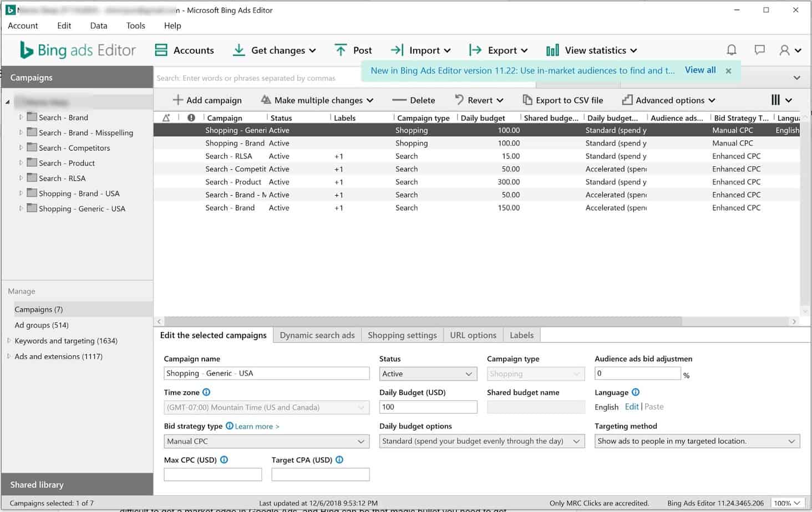Open the Tools menu

point(135,25)
